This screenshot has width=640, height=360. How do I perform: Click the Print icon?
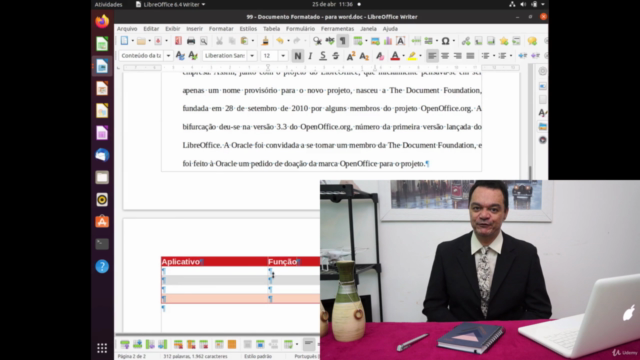(x=191, y=41)
